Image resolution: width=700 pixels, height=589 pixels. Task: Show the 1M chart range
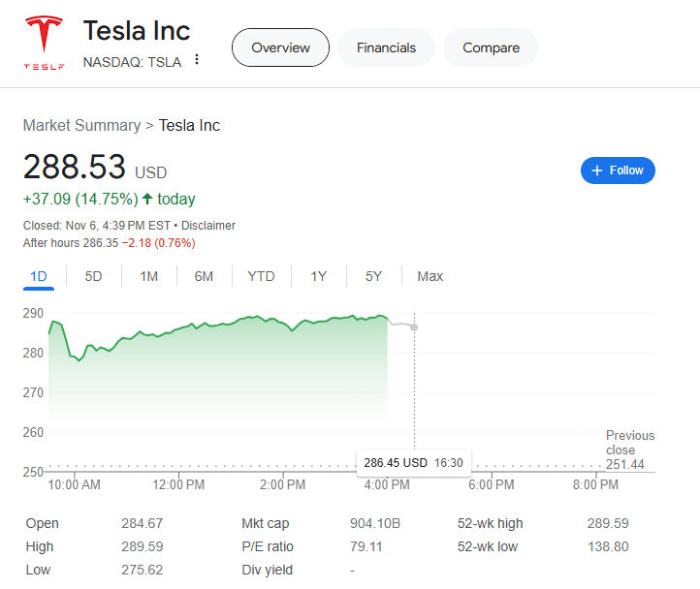click(x=148, y=277)
